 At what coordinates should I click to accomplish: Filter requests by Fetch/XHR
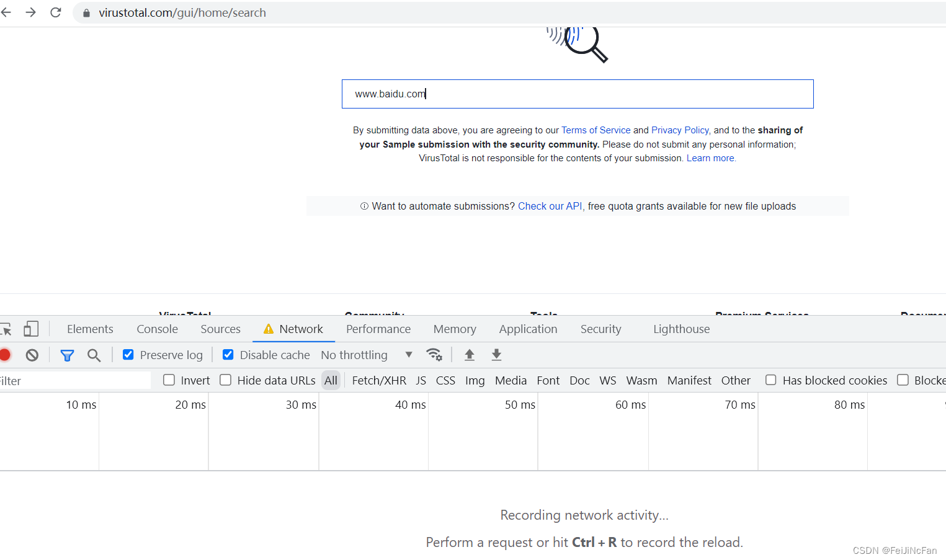tap(379, 380)
